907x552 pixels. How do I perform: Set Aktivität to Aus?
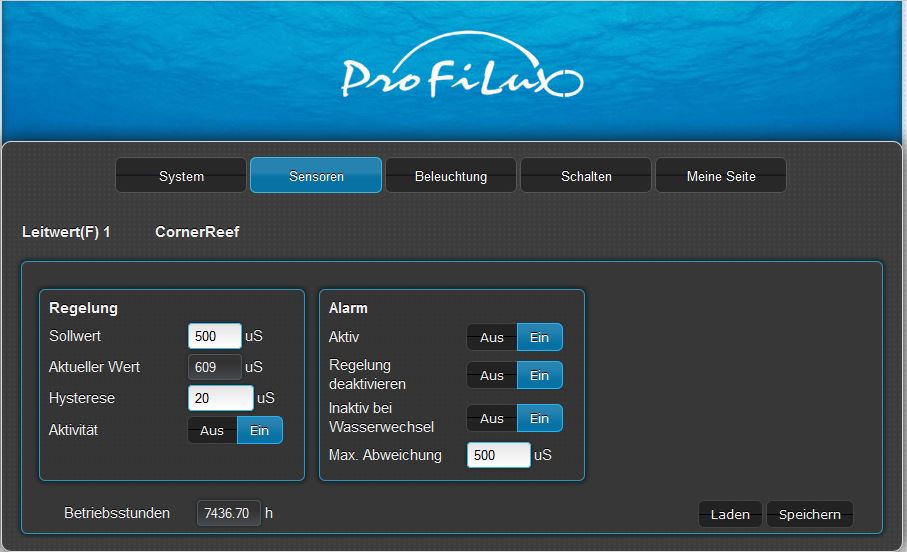pos(212,430)
